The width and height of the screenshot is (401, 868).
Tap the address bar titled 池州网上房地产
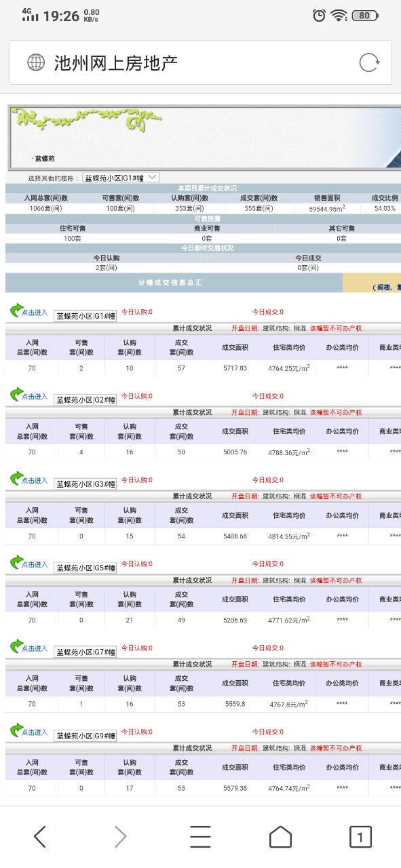[x=200, y=62]
